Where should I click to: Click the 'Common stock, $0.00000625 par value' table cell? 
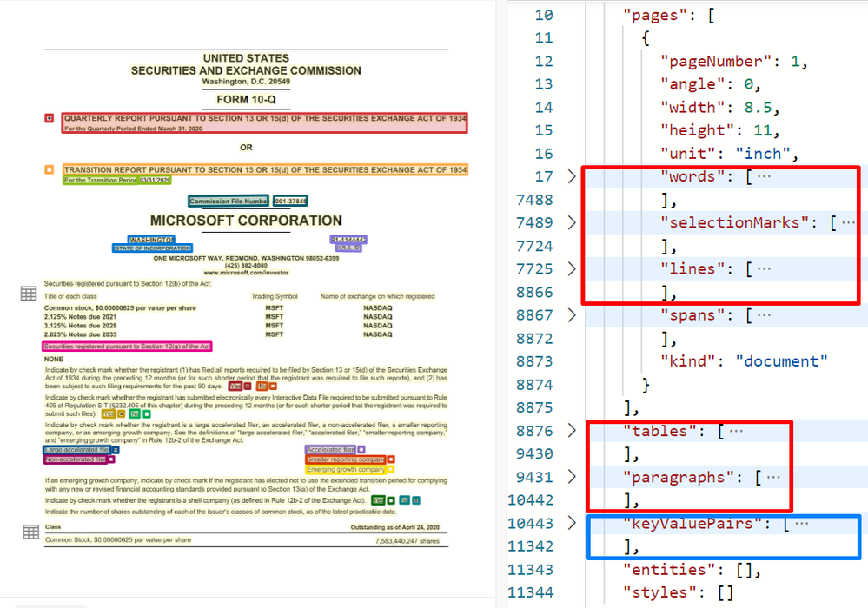point(120,308)
